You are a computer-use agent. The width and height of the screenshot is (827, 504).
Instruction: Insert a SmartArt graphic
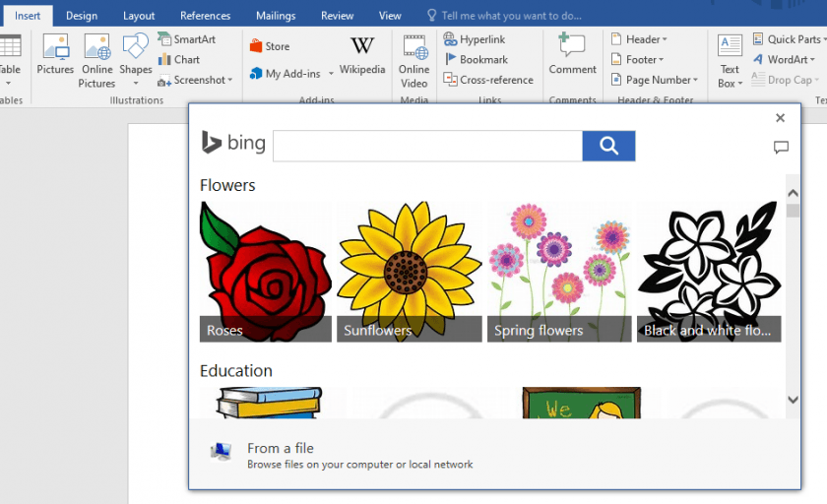pos(187,39)
